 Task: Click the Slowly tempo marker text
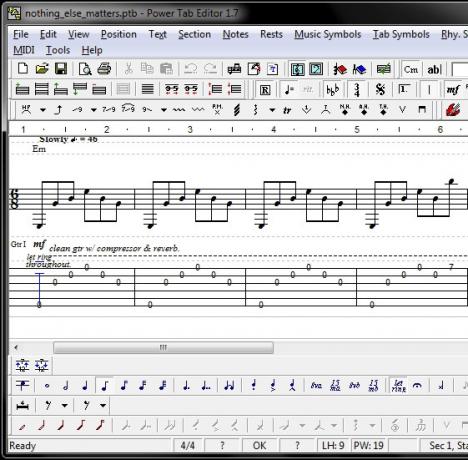point(54,139)
